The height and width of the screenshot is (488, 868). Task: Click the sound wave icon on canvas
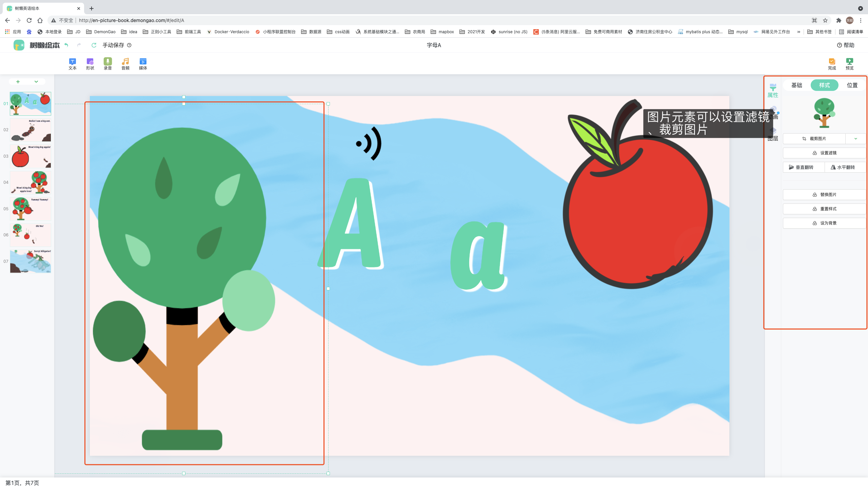tap(369, 143)
